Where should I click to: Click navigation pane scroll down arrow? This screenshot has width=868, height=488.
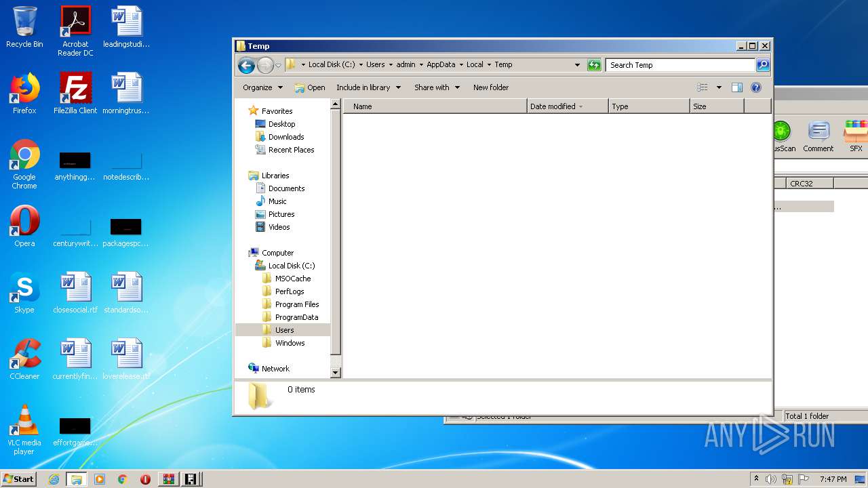(x=335, y=373)
